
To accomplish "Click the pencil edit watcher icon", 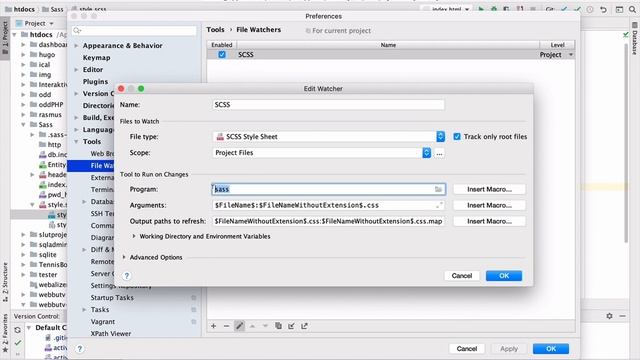I will (x=240, y=326).
